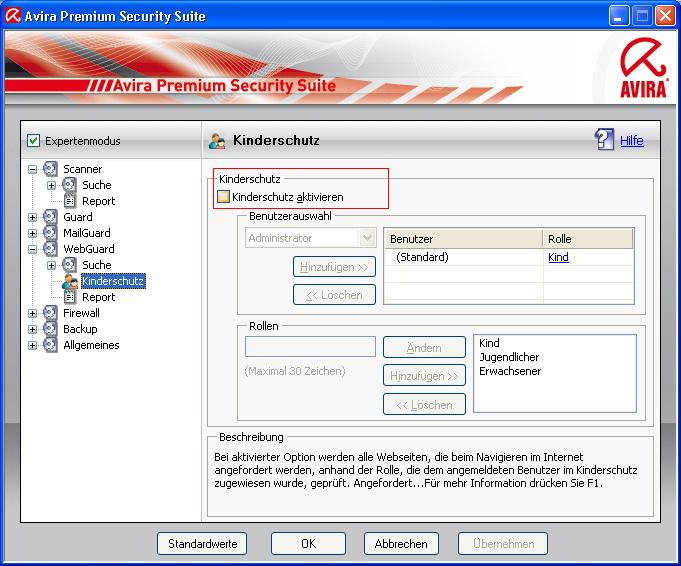The width and height of the screenshot is (681, 566).
Task: Open the Hilfe link
Action: [x=631, y=140]
